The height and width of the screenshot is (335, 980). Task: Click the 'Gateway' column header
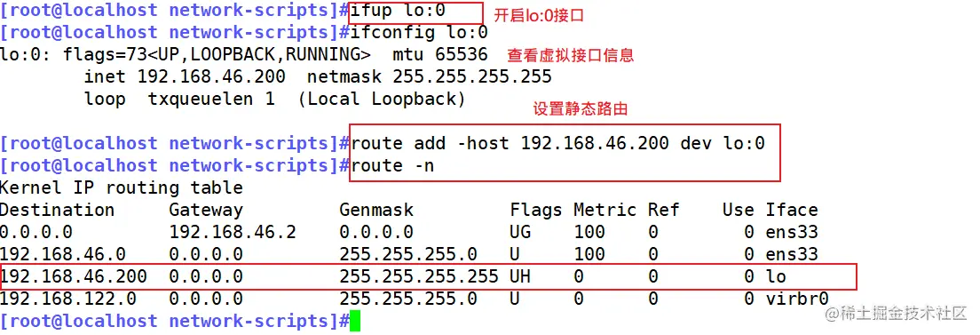pyautogui.click(x=206, y=210)
